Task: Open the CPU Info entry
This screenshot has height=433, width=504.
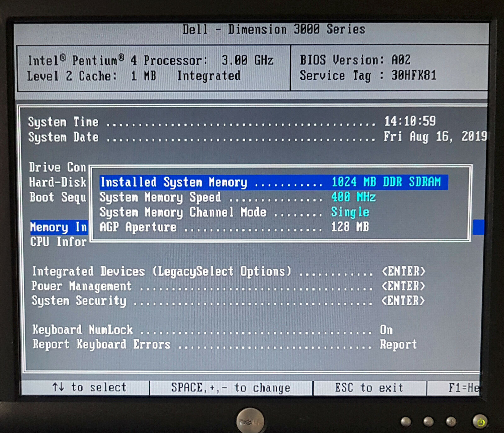Action: tap(58, 242)
